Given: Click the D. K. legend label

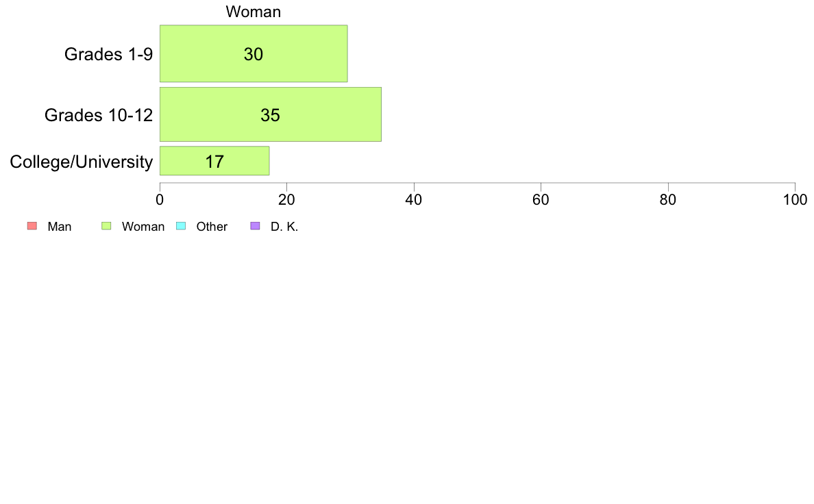Looking at the screenshot, I should 284,226.
